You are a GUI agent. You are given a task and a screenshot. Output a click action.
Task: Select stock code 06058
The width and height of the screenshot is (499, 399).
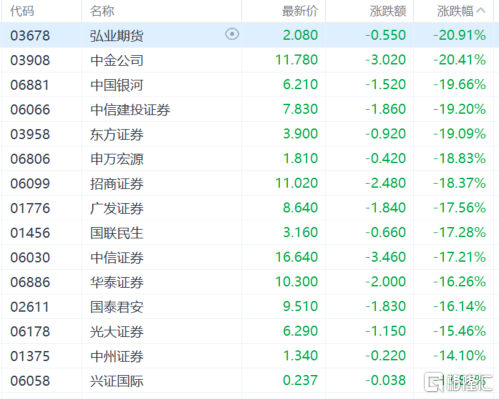[x=30, y=381]
